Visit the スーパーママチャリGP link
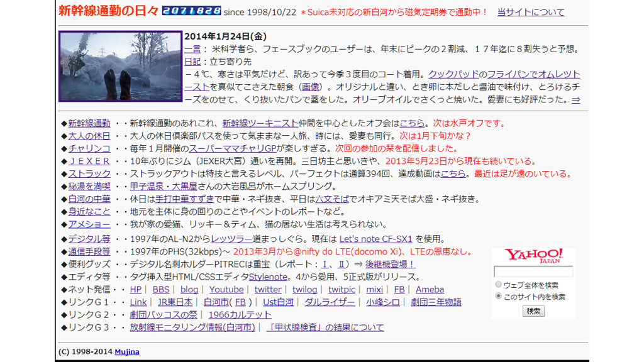The width and height of the screenshot is (644, 362). pos(233,148)
